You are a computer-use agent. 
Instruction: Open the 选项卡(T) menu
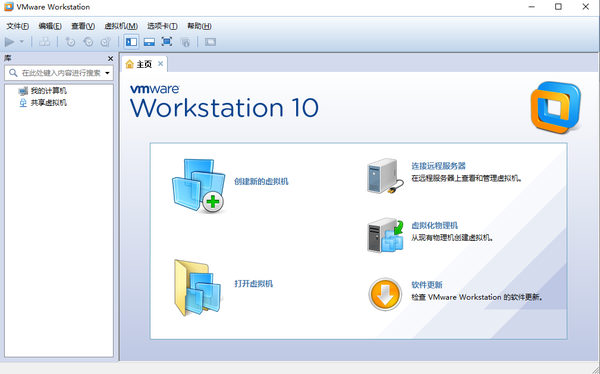point(162,26)
